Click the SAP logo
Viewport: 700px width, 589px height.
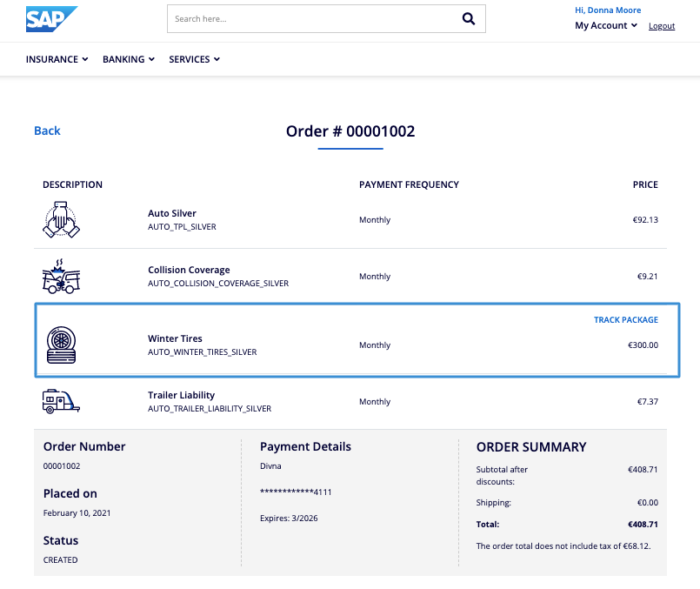click(x=50, y=19)
